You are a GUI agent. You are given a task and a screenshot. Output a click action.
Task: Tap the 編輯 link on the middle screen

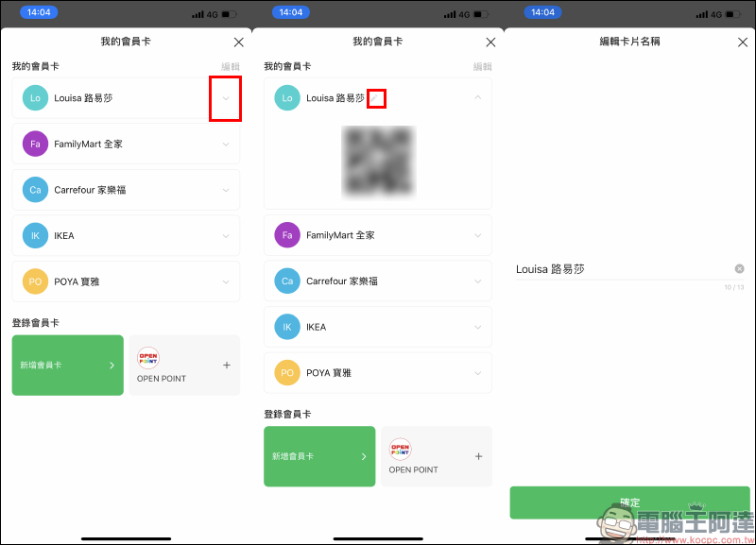pyautogui.click(x=482, y=67)
